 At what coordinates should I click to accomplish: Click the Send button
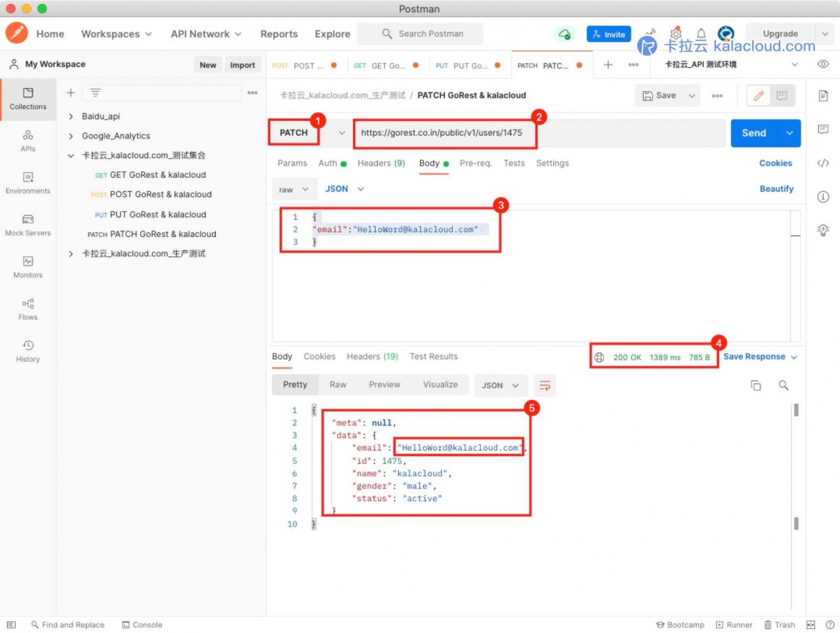point(754,133)
